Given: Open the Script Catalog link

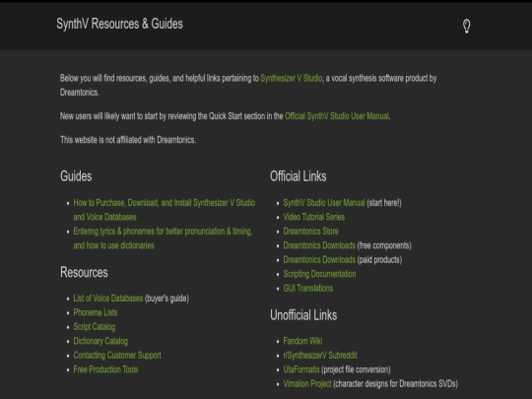Looking at the screenshot, I should click(x=95, y=327).
